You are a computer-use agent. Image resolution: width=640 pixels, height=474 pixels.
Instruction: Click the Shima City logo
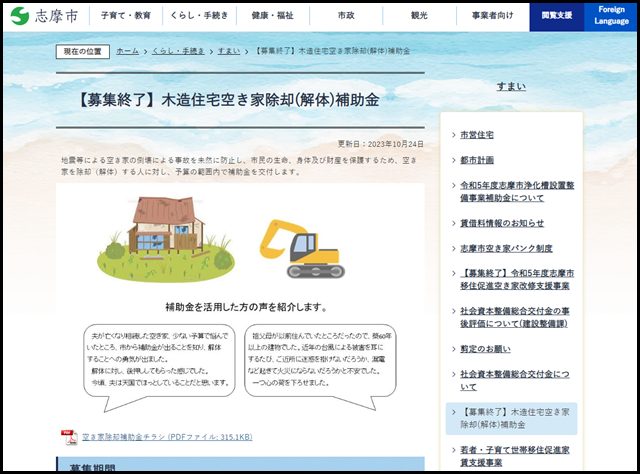coord(44,16)
